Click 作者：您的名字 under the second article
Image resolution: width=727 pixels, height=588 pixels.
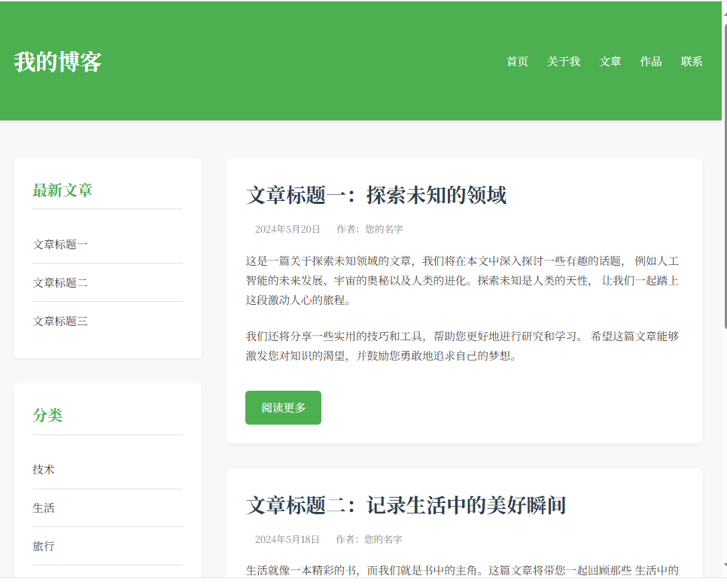point(369,539)
